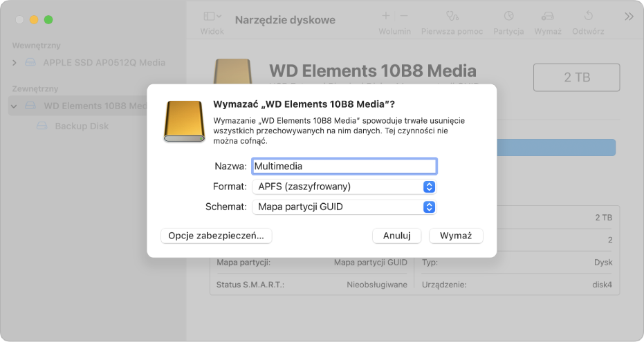
Task: Select Backup Disk volume in sidebar
Action: tap(81, 126)
